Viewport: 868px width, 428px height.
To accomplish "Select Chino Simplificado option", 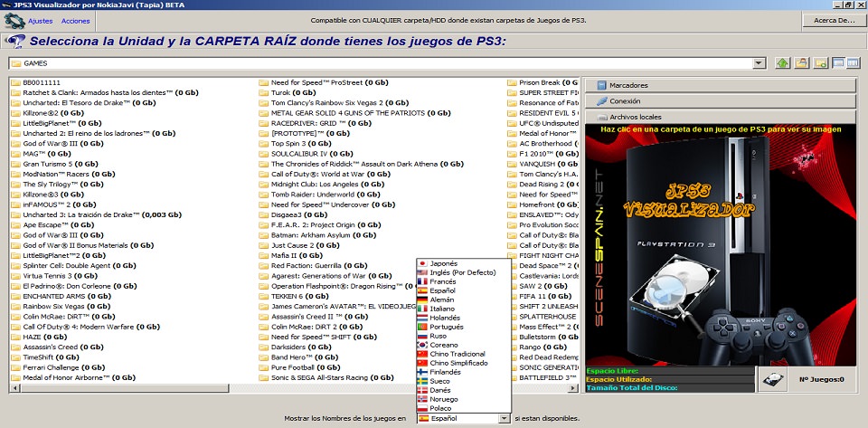I will click(463, 363).
